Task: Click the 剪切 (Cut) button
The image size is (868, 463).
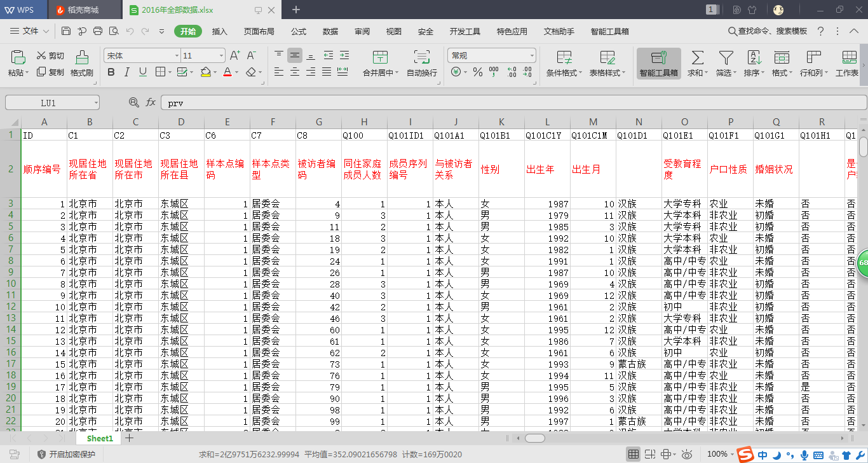Action: (50, 55)
